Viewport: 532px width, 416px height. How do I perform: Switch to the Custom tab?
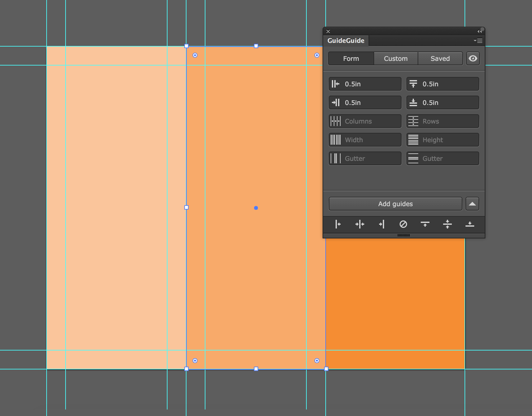396,59
